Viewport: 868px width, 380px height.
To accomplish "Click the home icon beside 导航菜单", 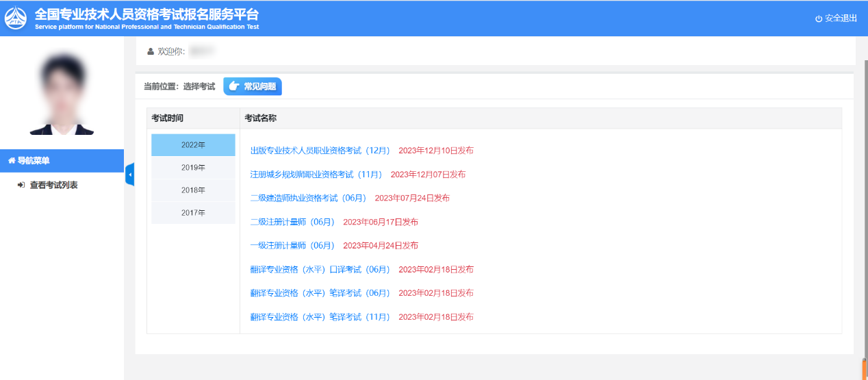I will pos(11,161).
